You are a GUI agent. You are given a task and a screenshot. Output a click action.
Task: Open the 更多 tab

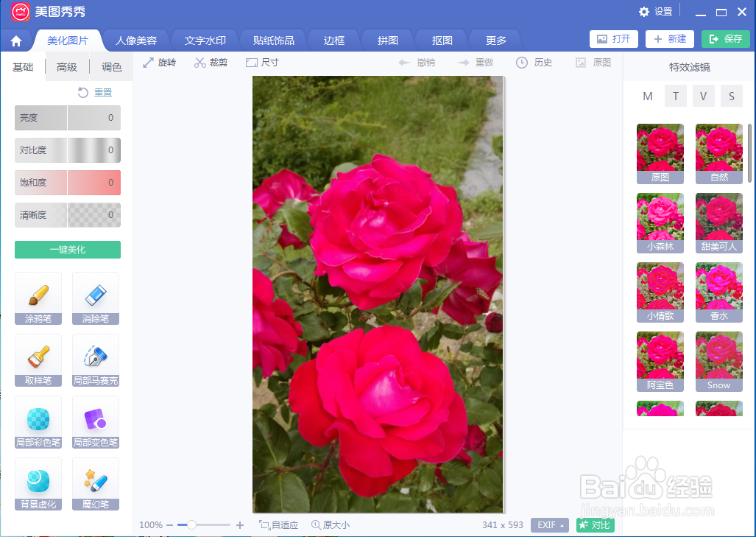pyautogui.click(x=496, y=41)
